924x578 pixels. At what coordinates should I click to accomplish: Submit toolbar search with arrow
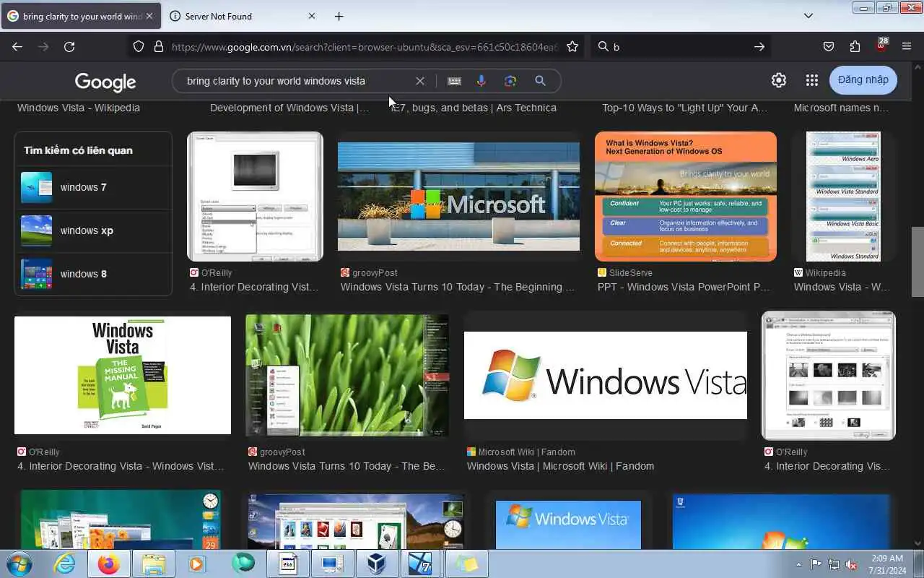coord(759,46)
